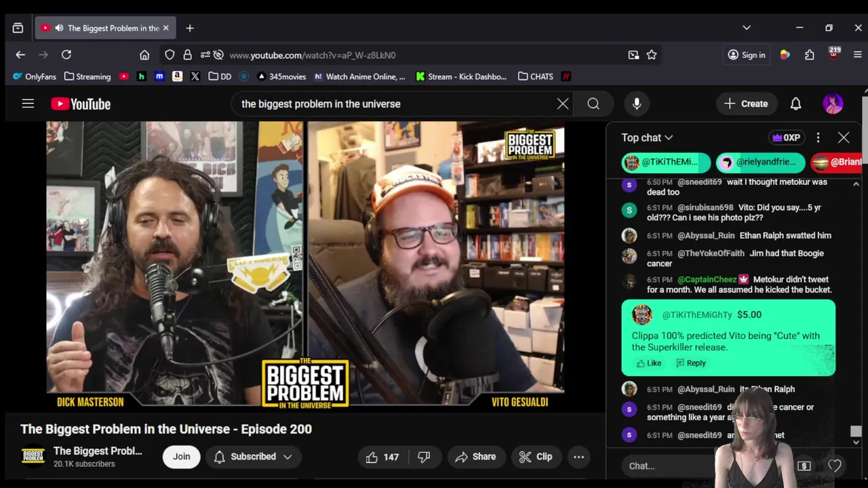
Task: Expand the Subscribed notification dropdown
Action: pyautogui.click(x=253, y=457)
